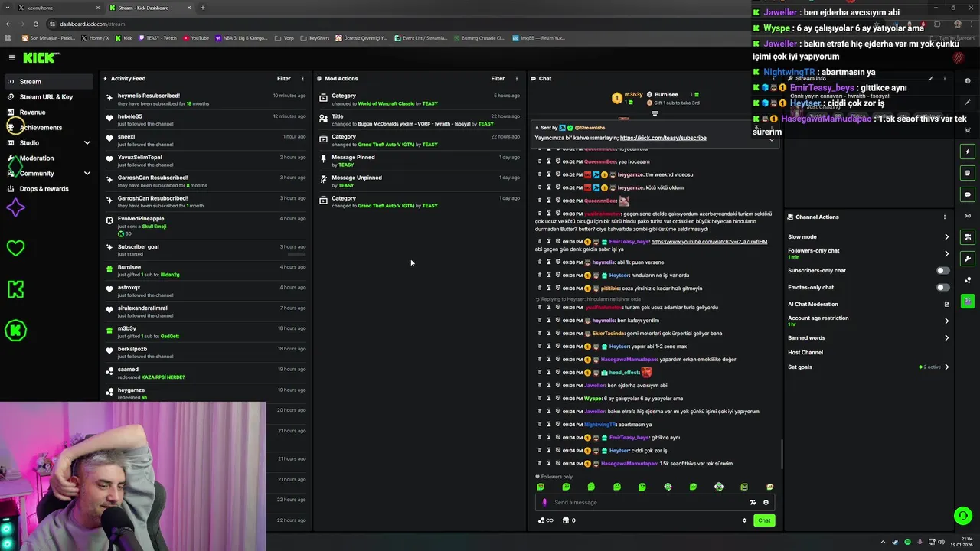Click the Spotify icon in system tray
980x551 pixels.
[907, 542]
